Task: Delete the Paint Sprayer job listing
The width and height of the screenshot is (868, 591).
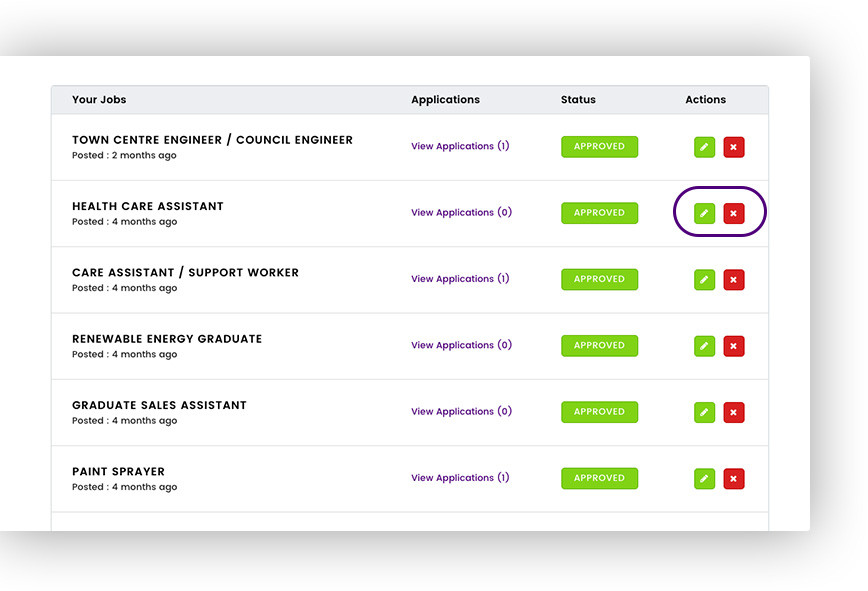Action: pos(734,479)
